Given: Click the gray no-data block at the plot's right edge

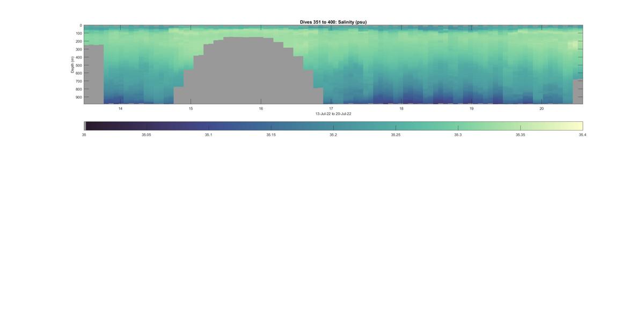Looking at the screenshot, I should [x=577, y=92].
